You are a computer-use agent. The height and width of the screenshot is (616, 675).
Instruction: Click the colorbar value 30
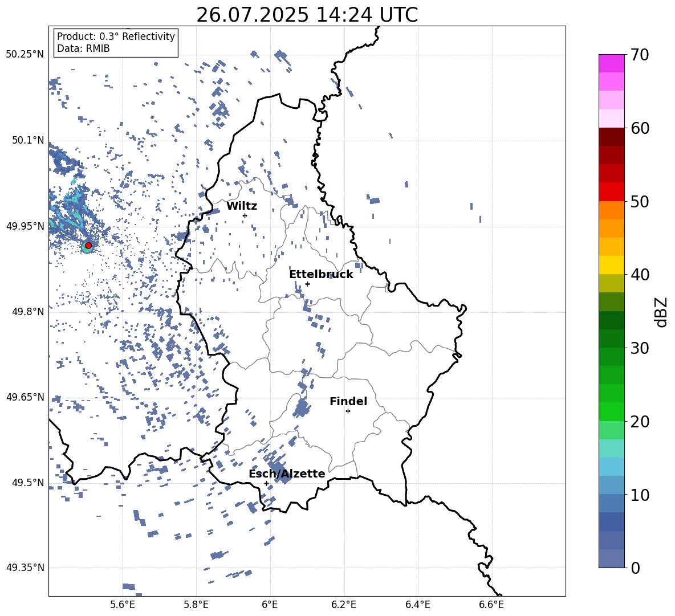(x=640, y=348)
